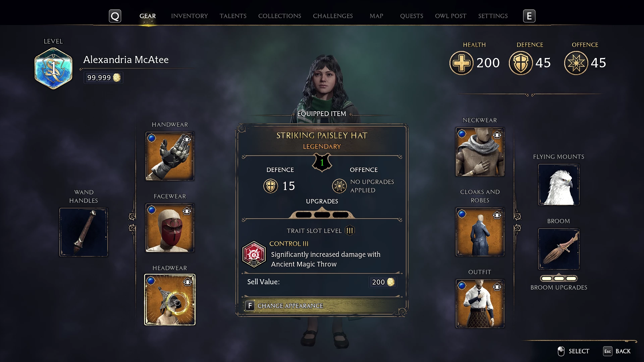This screenshot has height=362, width=644.
Task: Select the Wand Handles slot
Action: [84, 232]
